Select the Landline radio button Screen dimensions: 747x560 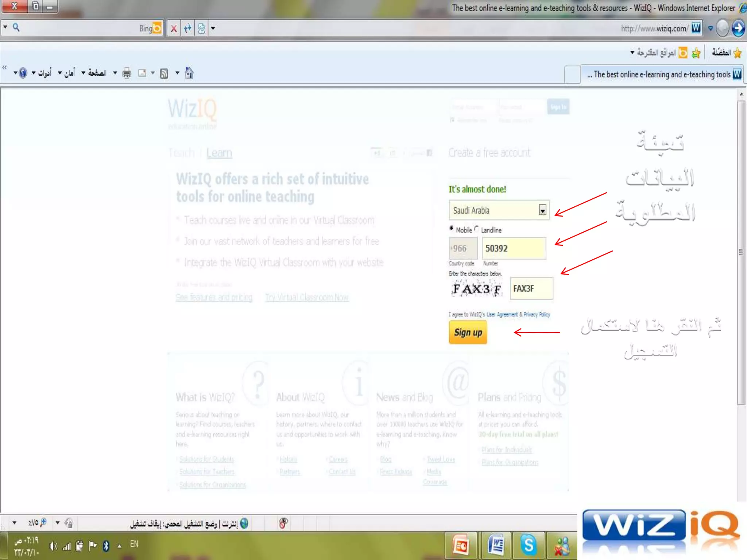(x=476, y=229)
